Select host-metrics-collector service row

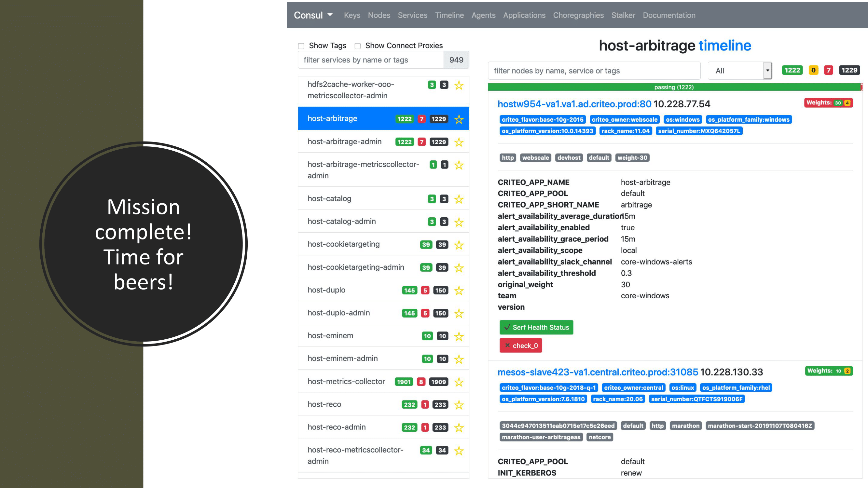pyautogui.click(x=383, y=382)
